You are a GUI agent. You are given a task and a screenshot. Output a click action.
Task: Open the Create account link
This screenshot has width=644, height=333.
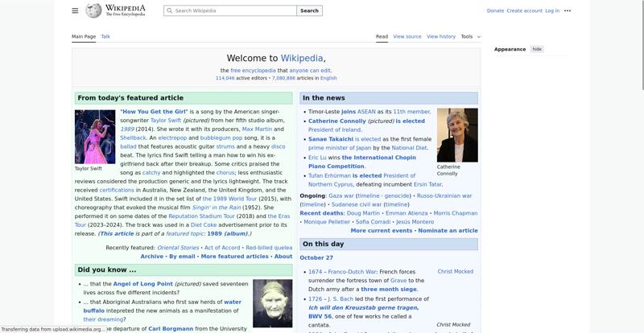click(x=524, y=10)
